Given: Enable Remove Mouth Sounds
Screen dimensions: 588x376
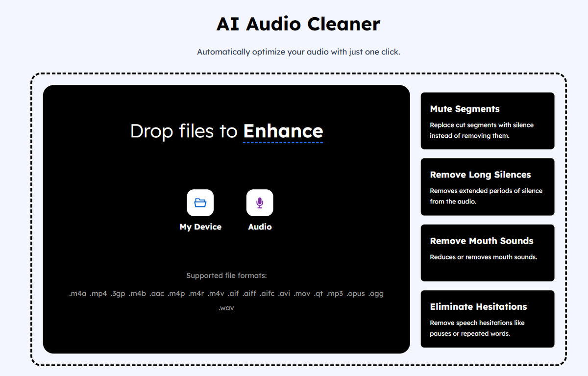Looking at the screenshot, I should (x=487, y=253).
